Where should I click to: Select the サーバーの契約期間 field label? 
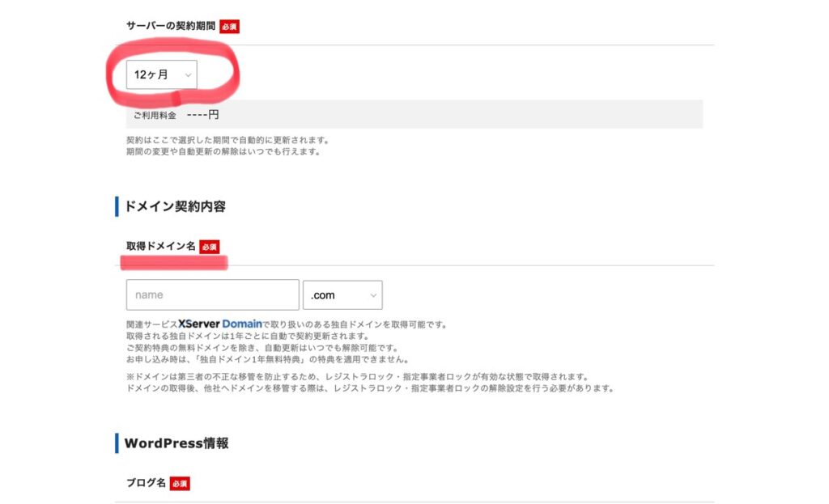170,26
